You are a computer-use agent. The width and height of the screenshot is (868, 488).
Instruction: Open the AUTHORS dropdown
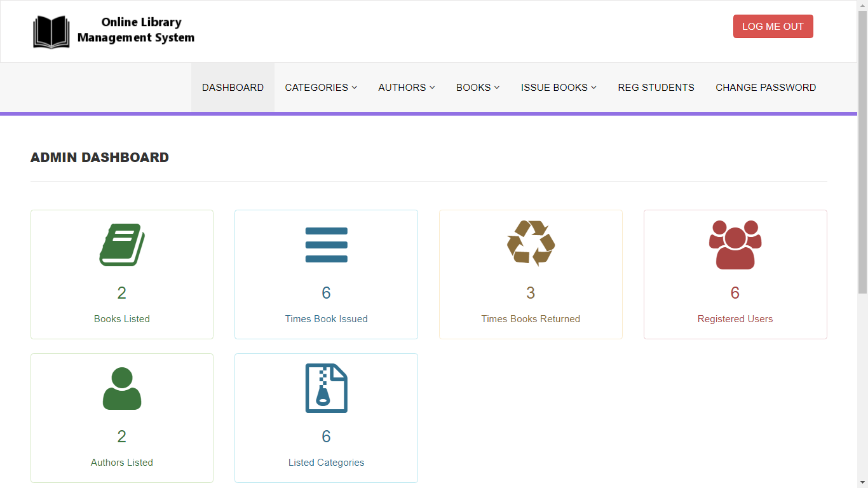(406, 87)
